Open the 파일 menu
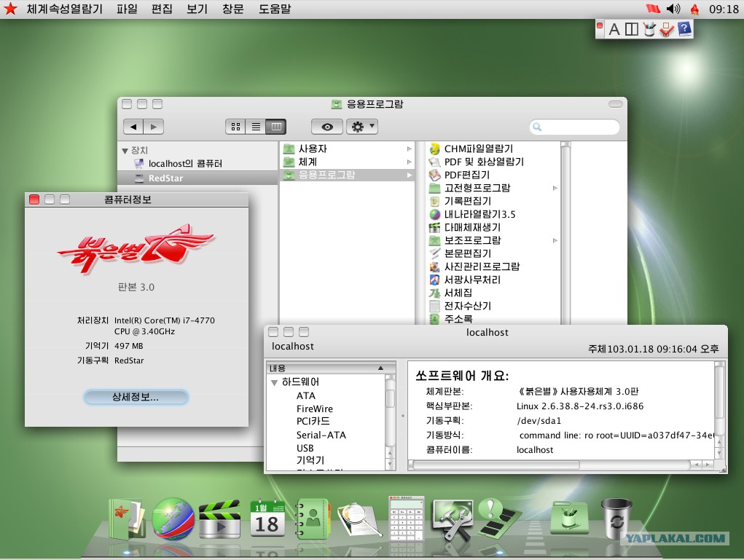 pos(128,9)
